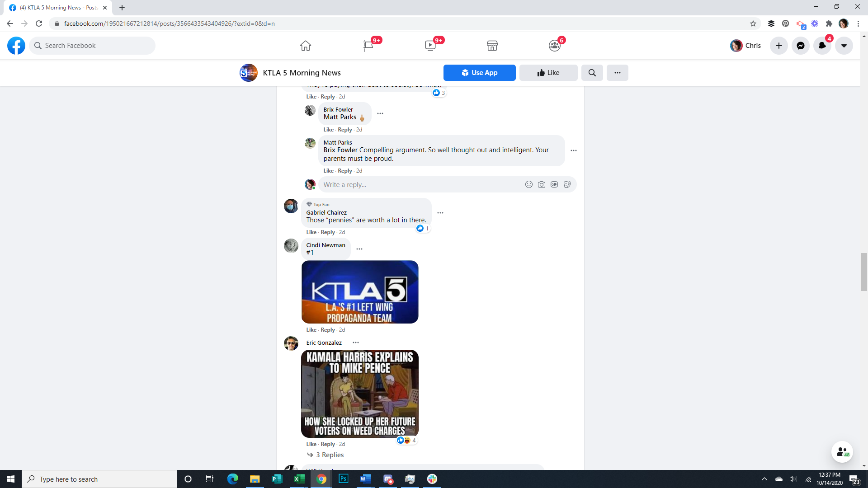Like the KTLA 5 Morning News page
The height and width of the screenshot is (488, 868).
[548, 73]
